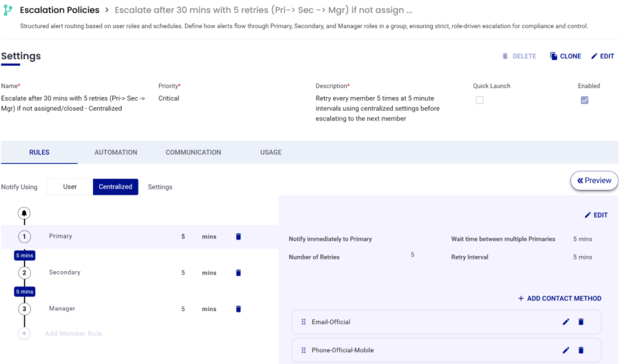Click the bell icon above escalation steps
Screen dimensions: 620x364
(25, 213)
